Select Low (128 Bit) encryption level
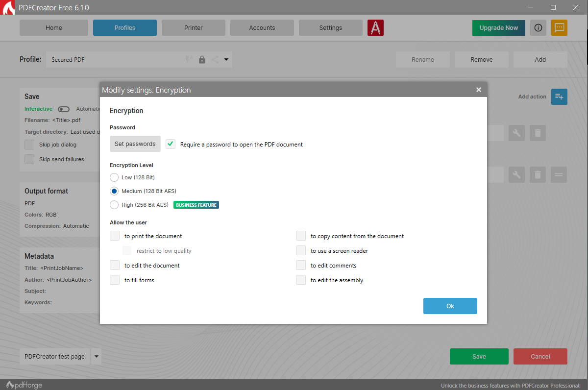 click(x=114, y=177)
